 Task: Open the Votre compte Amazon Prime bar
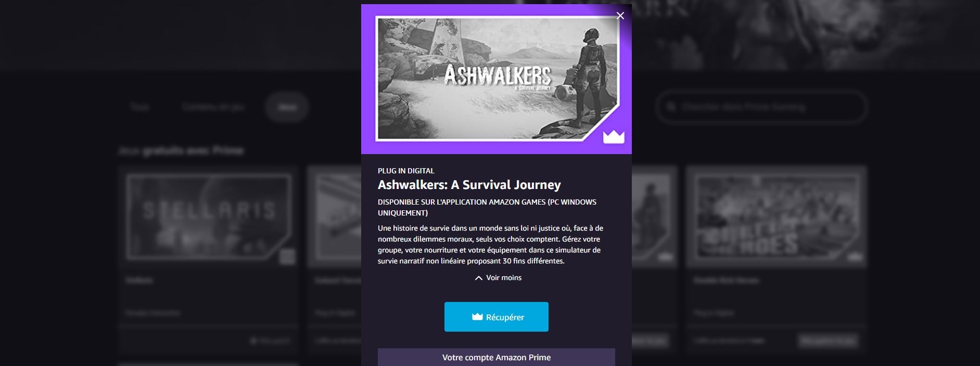point(496,357)
